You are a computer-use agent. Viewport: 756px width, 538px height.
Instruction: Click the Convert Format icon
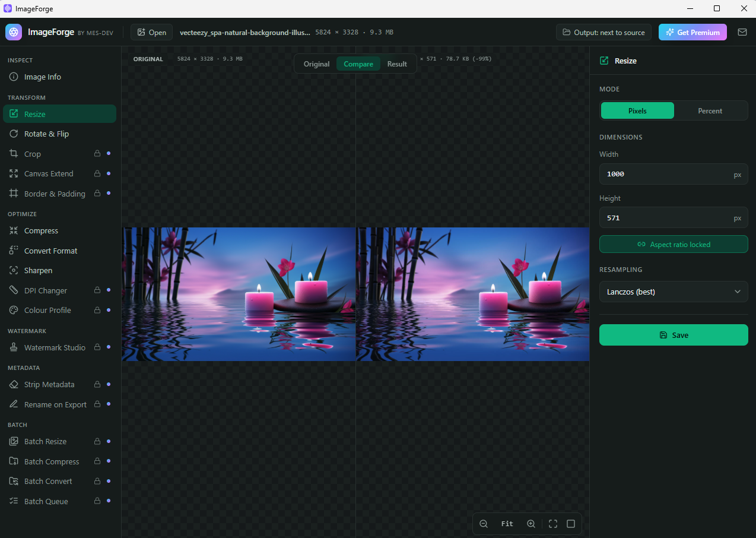(x=14, y=251)
